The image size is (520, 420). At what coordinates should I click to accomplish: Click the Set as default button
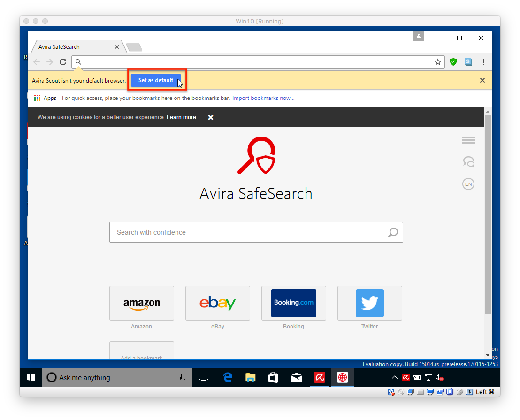(155, 80)
